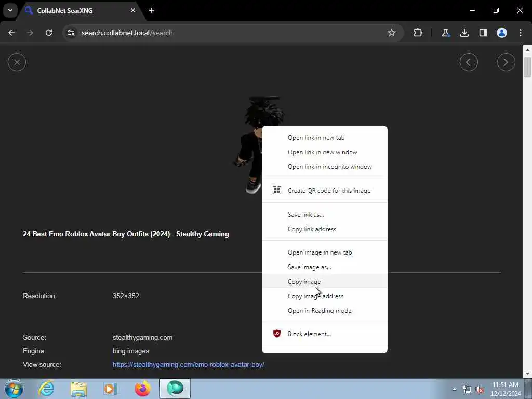Select Block element... menu entry
The height and width of the screenshot is (399, 532).
[x=325, y=334]
